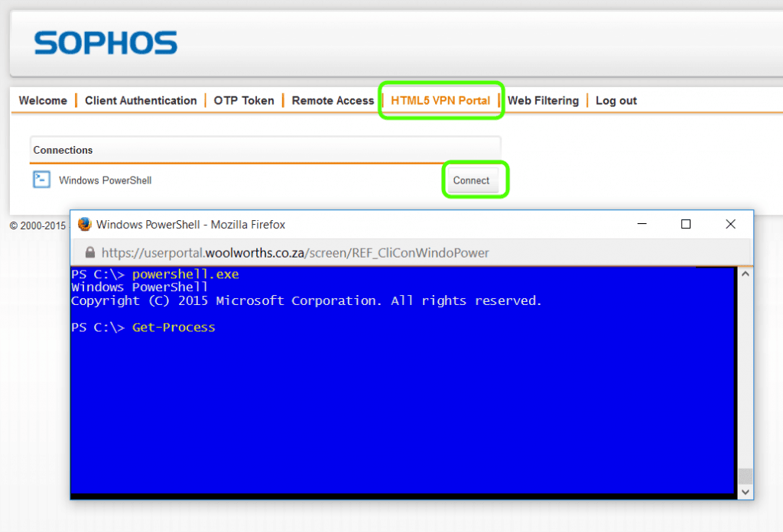Select the Windows PowerShell connection name
The width and height of the screenshot is (783, 532).
[x=105, y=180]
